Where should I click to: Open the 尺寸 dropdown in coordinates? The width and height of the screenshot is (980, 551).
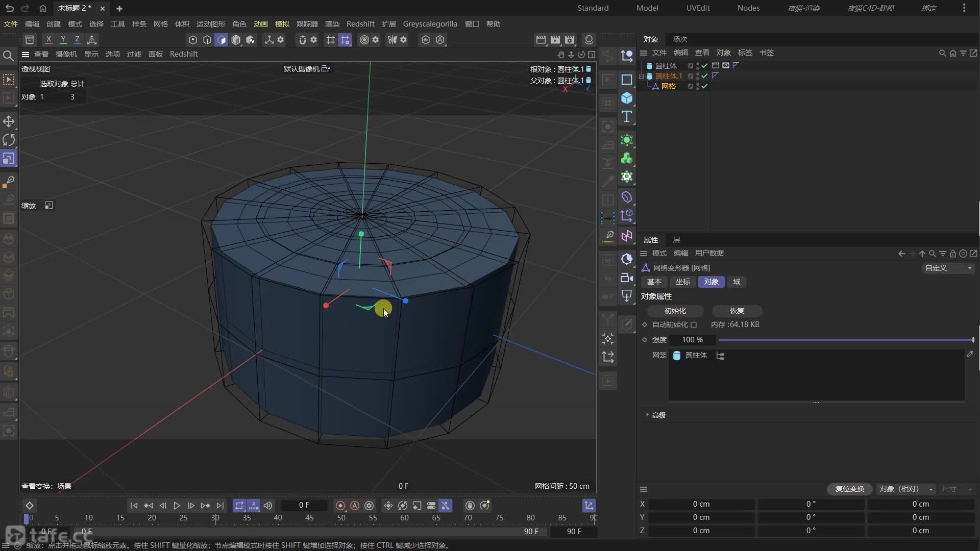[x=957, y=489]
